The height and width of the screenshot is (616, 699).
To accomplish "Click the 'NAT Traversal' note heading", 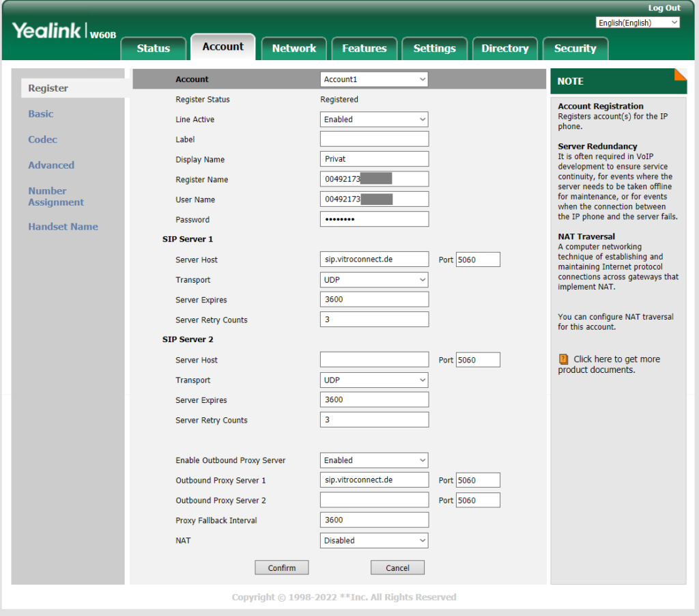I will tap(586, 236).
